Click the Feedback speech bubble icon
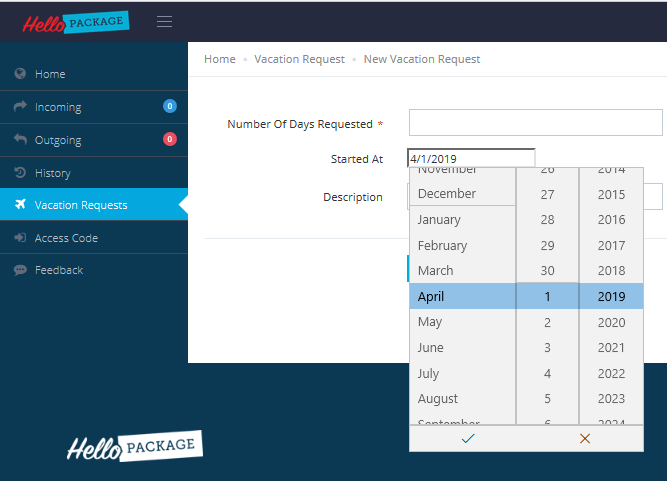This screenshot has width=667, height=481. 20,270
